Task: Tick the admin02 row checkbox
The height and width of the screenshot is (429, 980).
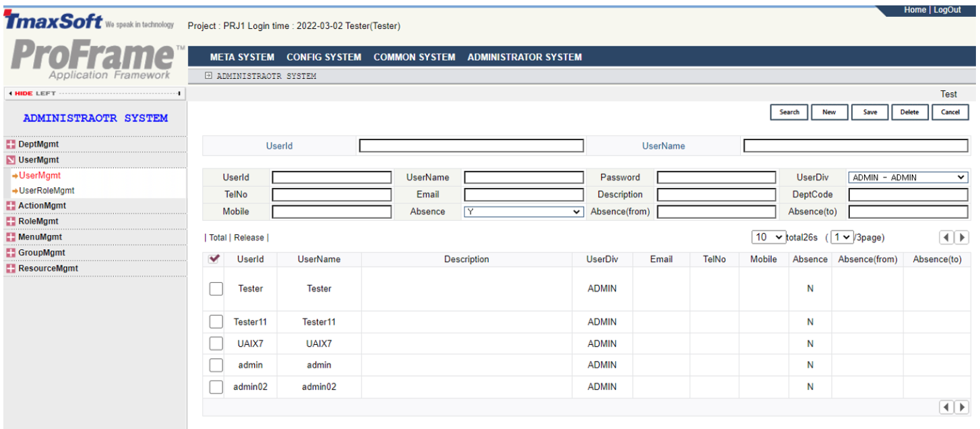Action: coord(216,387)
